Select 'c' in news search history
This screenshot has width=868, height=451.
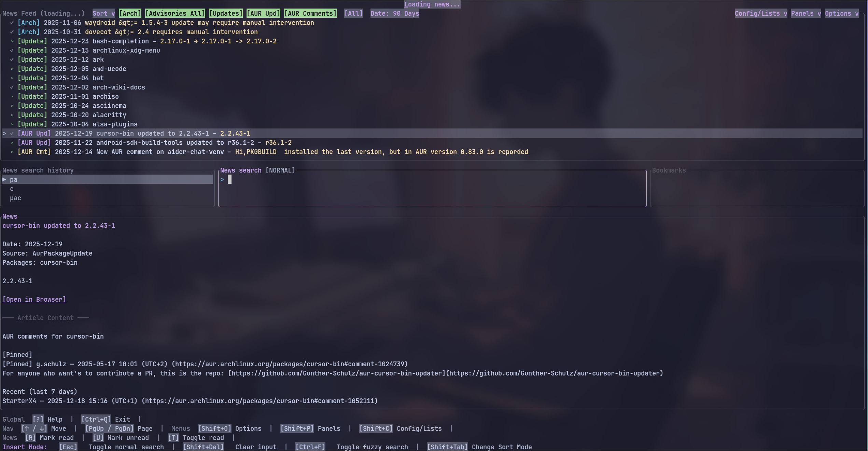[x=108, y=189]
